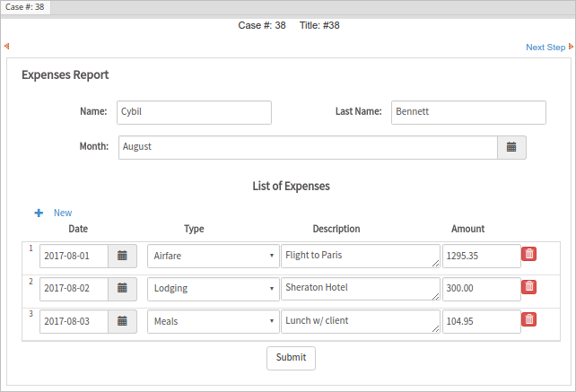Go to Next Step link
Viewport: 576px width, 392px height.
545,47
